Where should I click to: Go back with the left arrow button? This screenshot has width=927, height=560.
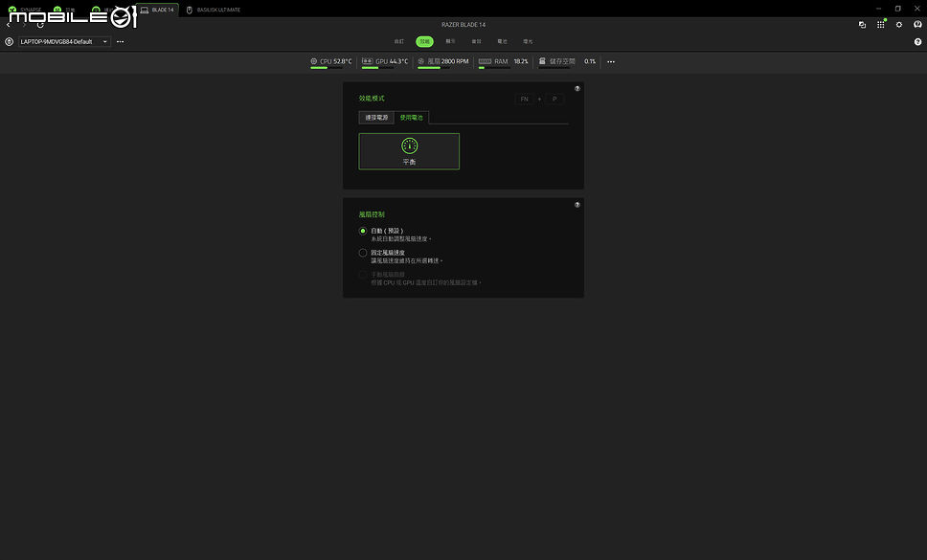(9, 25)
